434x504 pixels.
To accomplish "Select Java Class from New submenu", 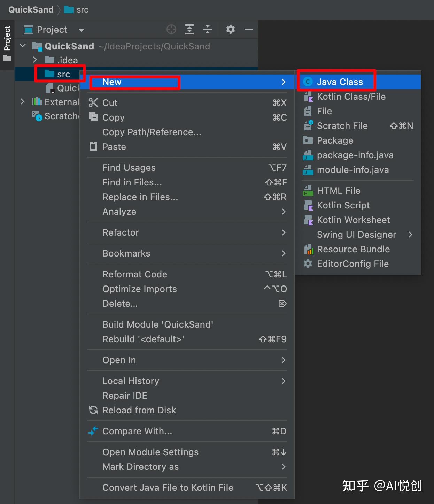I will click(x=340, y=82).
